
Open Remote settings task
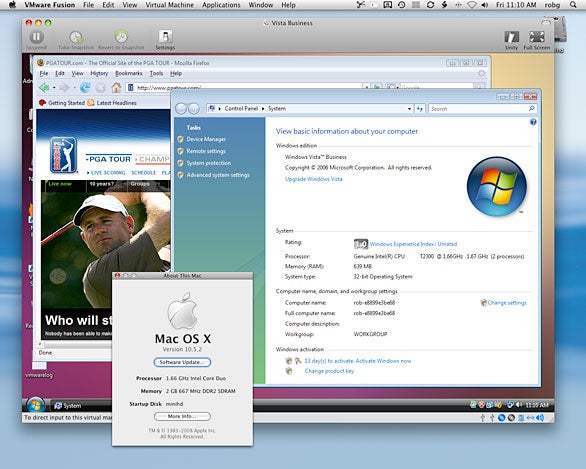coord(206,151)
